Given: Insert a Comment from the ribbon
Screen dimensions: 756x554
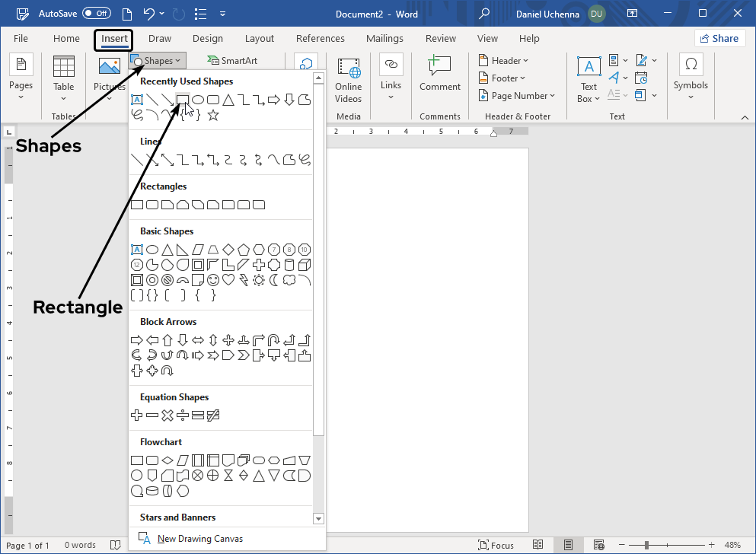Looking at the screenshot, I should (x=440, y=75).
